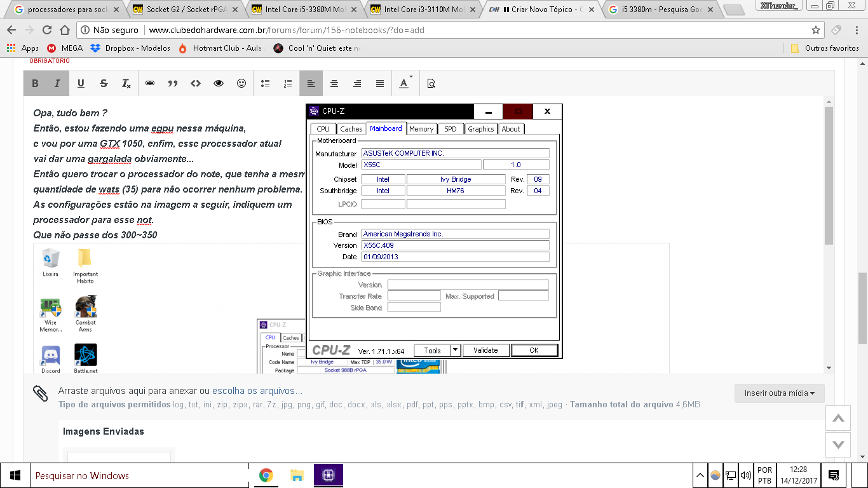Open the About tab in CPU-Z
Image resolution: width=868 pixels, height=488 pixels.
pos(511,129)
